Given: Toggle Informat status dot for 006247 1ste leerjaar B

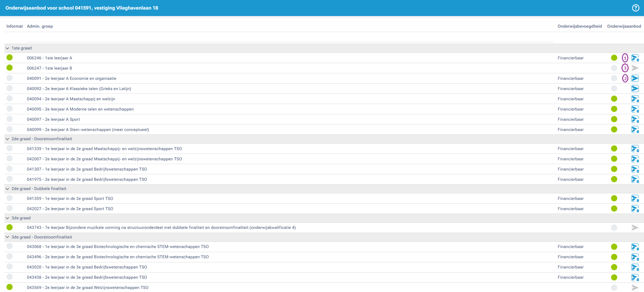Looking at the screenshot, I should (x=10, y=68).
